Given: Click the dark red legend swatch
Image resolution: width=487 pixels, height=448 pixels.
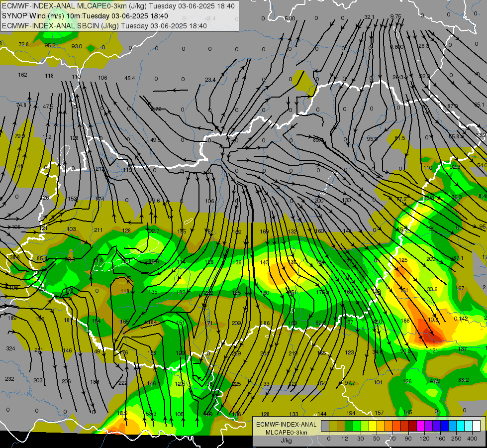Looking at the screenshot, I should [412, 426].
